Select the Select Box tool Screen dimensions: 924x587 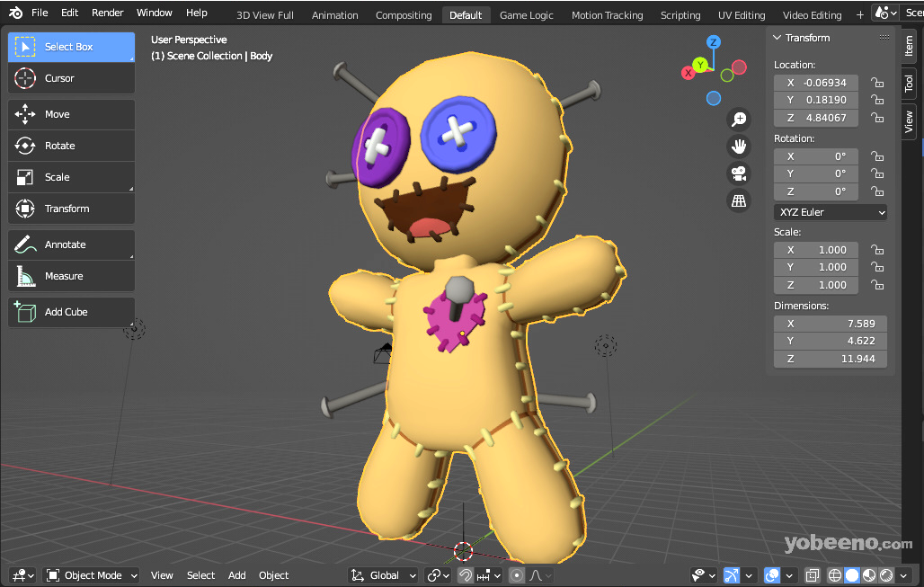pos(71,47)
